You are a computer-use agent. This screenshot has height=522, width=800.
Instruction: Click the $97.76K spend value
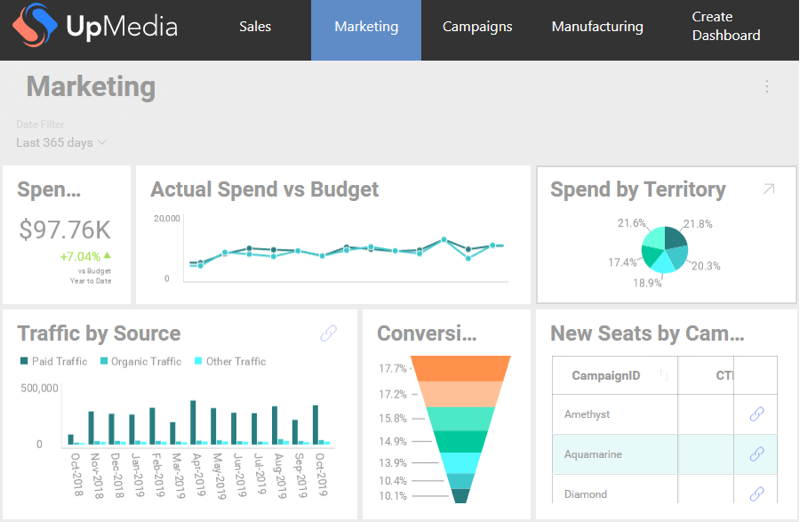[x=65, y=229]
